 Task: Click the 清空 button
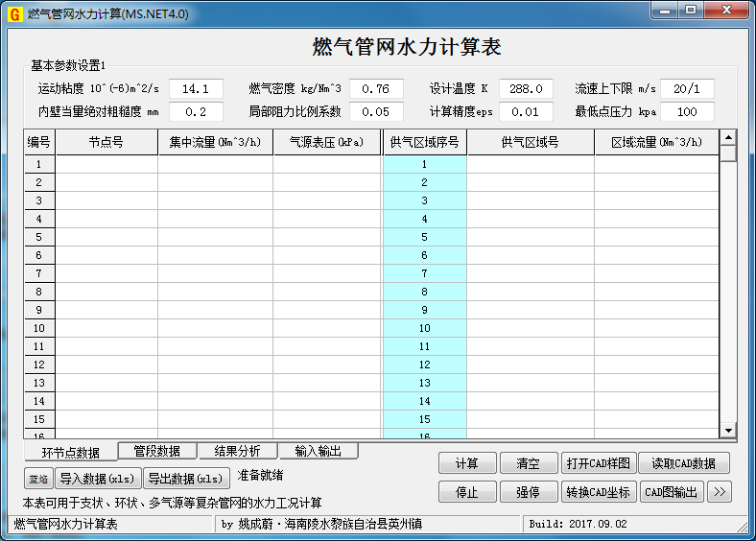[x=528, y=463]
